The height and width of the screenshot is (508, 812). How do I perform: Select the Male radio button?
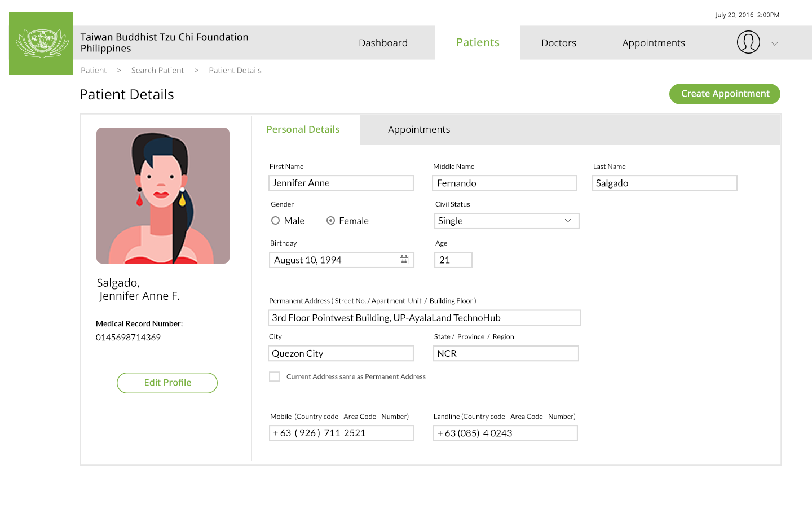[x=276, y=221]
